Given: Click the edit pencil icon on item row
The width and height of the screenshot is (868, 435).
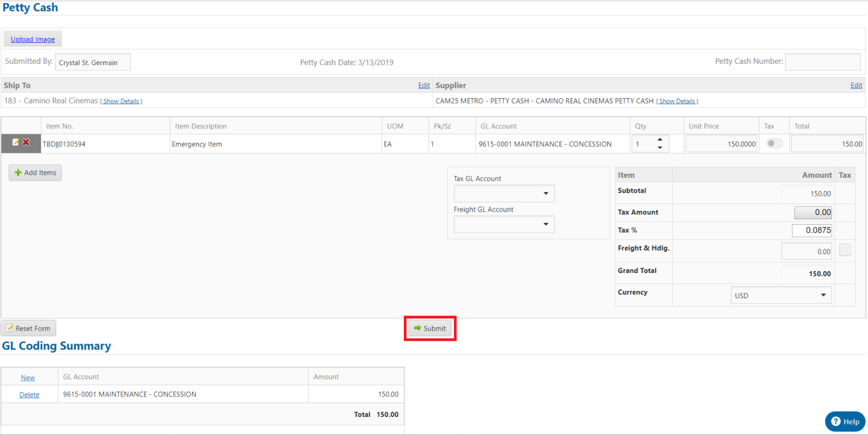Looking at the screenshot, I should [x=16, y=143].
